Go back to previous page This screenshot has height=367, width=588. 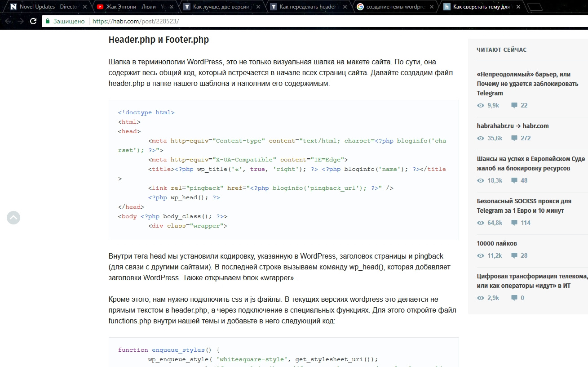click(9, 21)
